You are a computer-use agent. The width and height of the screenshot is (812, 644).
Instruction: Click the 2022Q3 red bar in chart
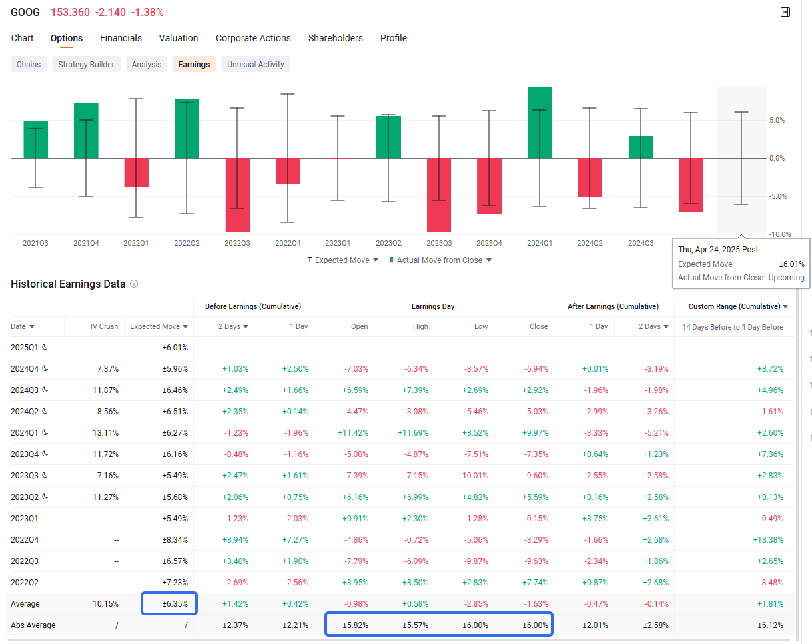tap(238, 195)
